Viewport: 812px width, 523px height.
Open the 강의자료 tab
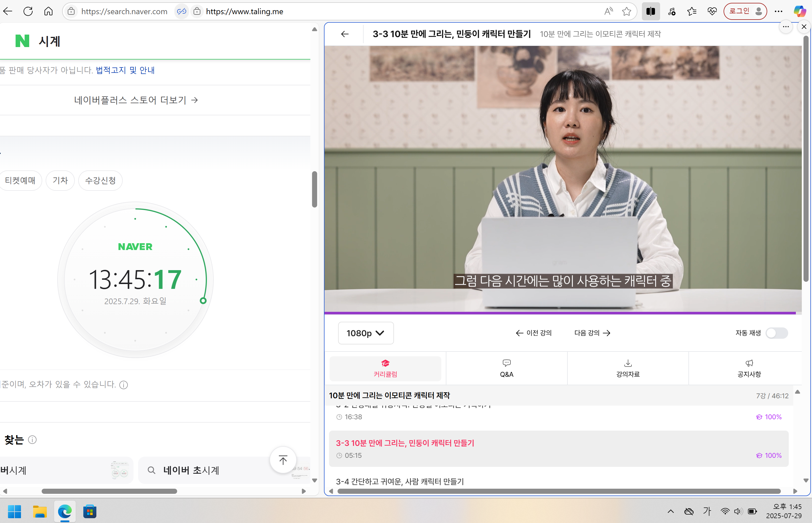[628, 369]
